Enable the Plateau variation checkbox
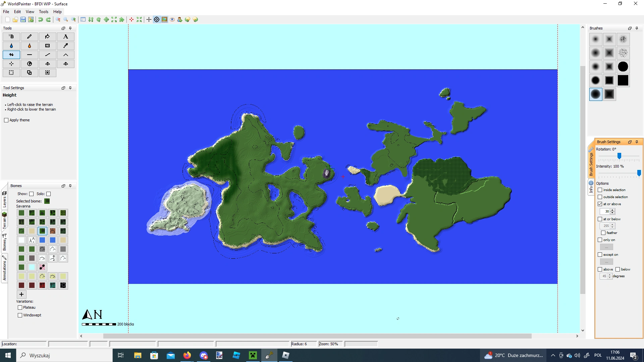The image size is (644, 362). coord(20,307)
